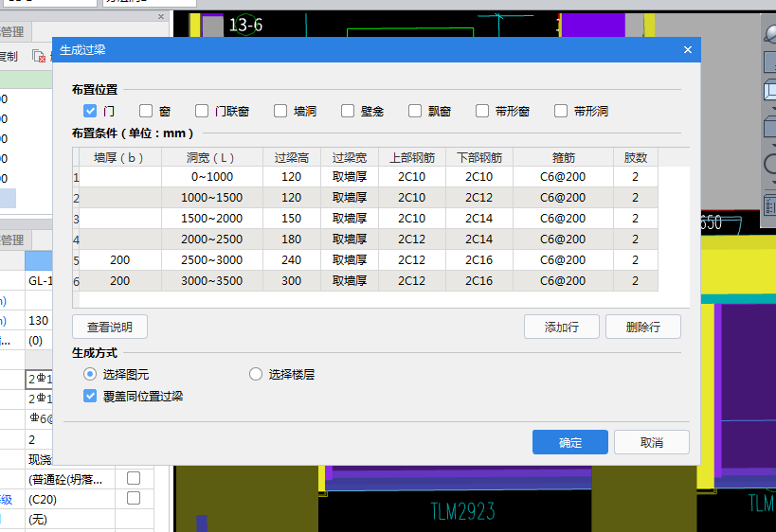Check the 带形窗 option
The height and width of the screenshot is (532, 776).
point(482,111)
